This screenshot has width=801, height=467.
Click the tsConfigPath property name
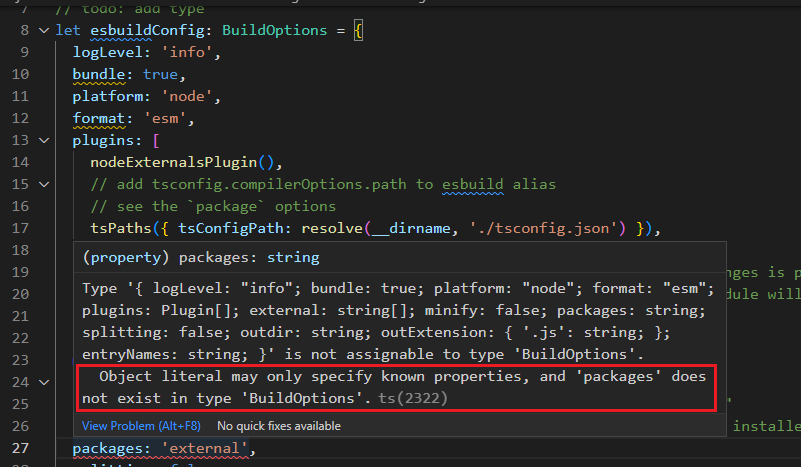coord(230,228)
